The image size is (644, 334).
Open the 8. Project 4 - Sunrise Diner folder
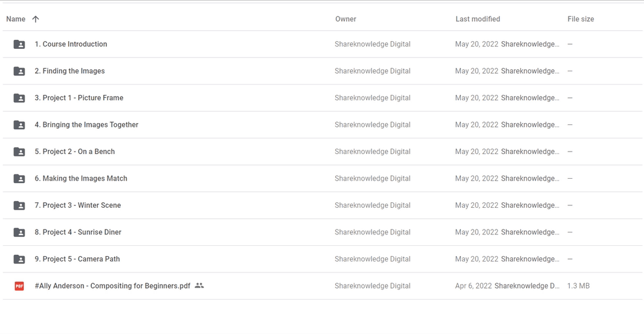click(78, 233)
